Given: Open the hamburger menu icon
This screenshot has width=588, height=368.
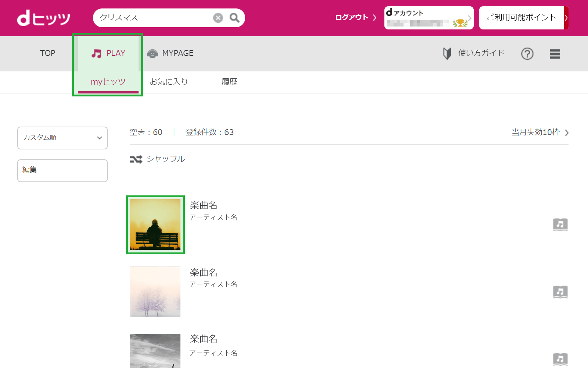Looking at the screenshot, I should [x=555, y=54].
